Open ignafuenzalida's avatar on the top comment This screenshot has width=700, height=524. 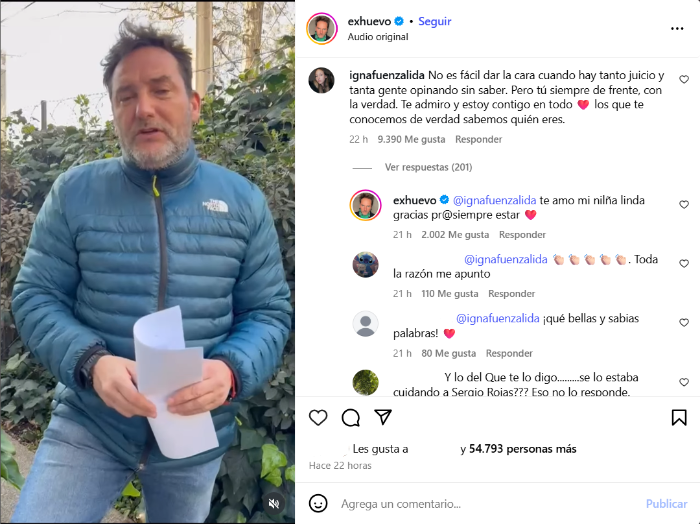click(321, 81)
